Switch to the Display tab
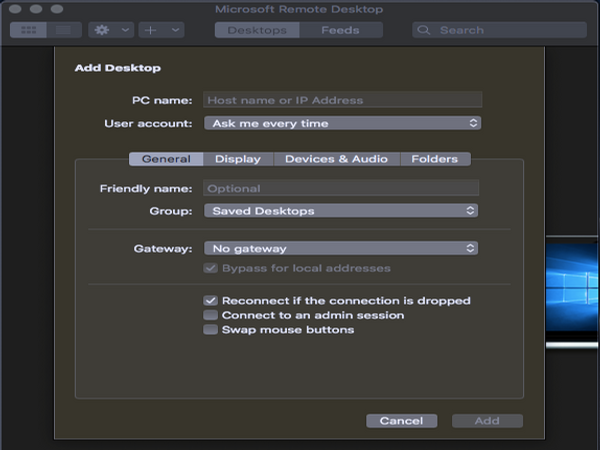This screenshot has height=450, width=600. tap(238, 159)
